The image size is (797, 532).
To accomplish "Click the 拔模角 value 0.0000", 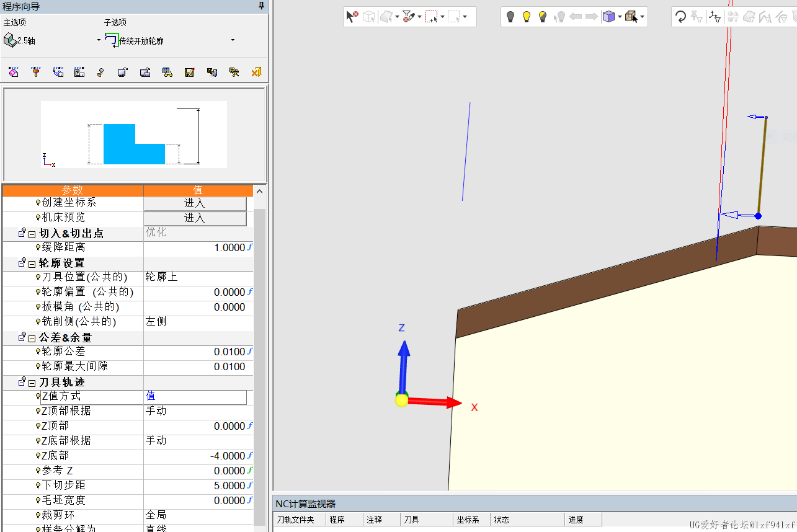I will point(229,307).
